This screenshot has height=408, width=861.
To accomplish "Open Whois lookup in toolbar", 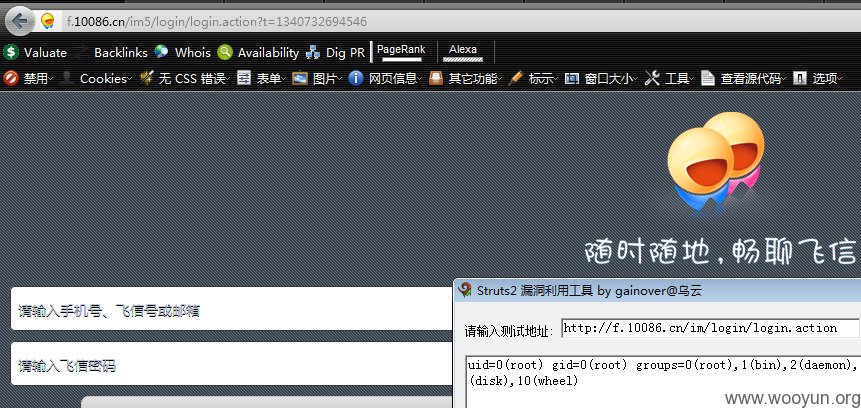I will (193, 53).
